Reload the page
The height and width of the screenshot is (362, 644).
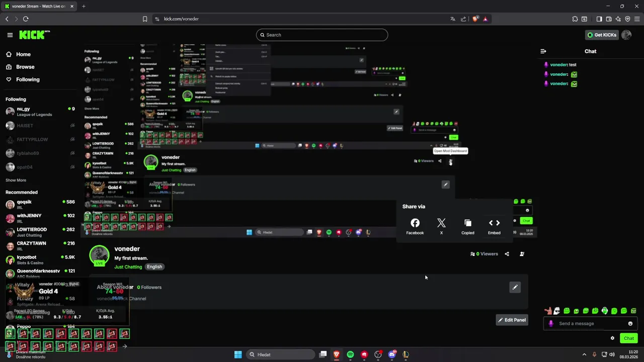coord(26,19)
